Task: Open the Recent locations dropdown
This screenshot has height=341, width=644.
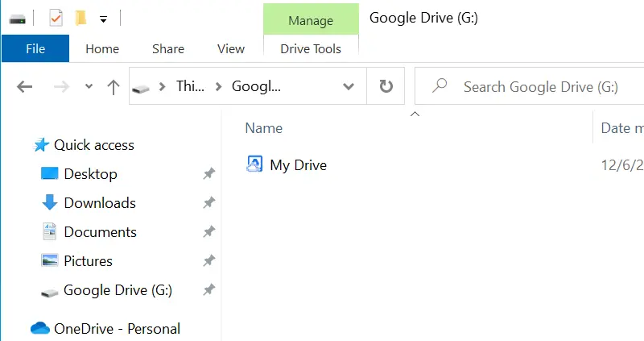Action: pos(89,86)
